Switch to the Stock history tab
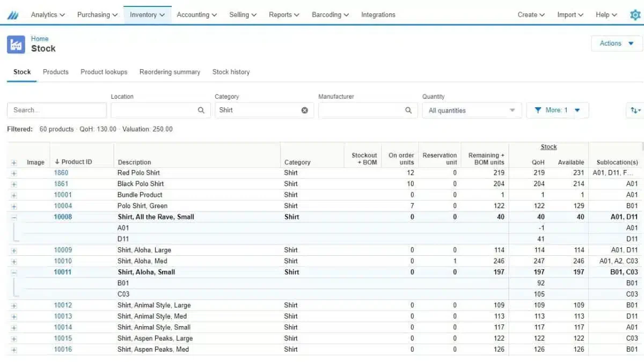 coord(231,72)
